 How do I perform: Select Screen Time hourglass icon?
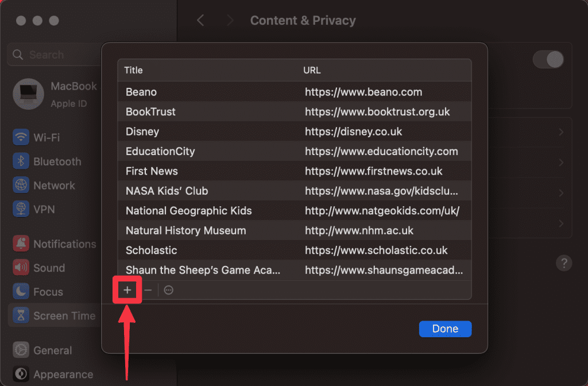pyautogui.click(x=21, y=315)
